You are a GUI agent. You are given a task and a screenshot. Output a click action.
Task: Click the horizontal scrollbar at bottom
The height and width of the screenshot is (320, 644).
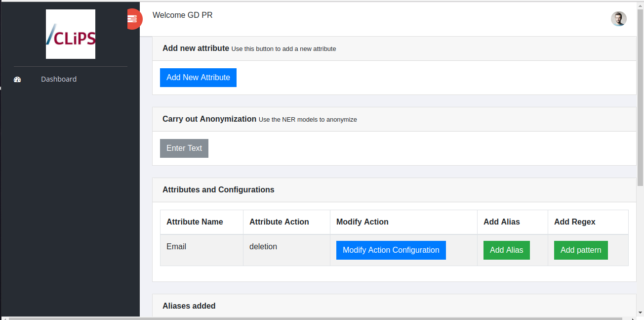point(316,318)
